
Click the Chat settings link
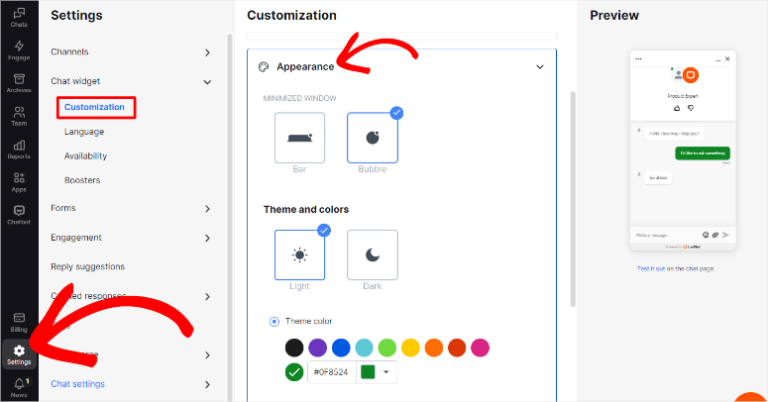(78, 383)
